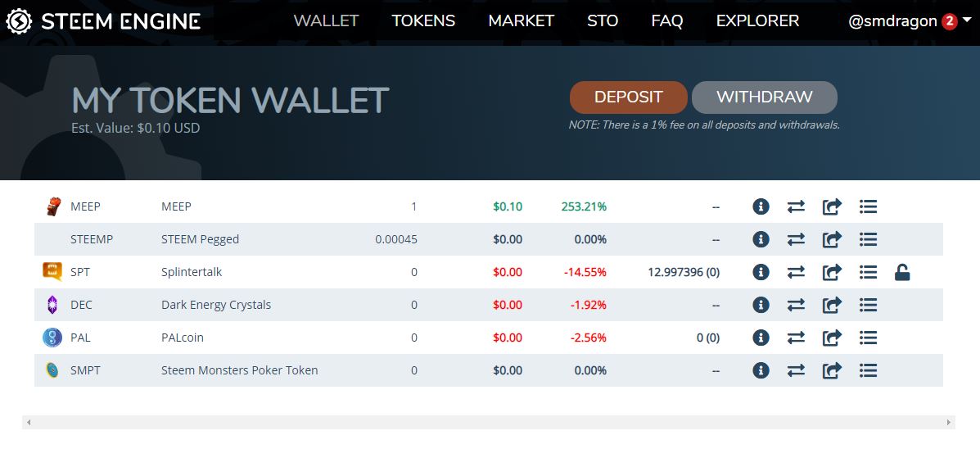Image resolution: width=980 pixels, height=467 pixels.
Task: Open the history list icon for MEEP
Action: pyautogui.click(x=868, y=206)
